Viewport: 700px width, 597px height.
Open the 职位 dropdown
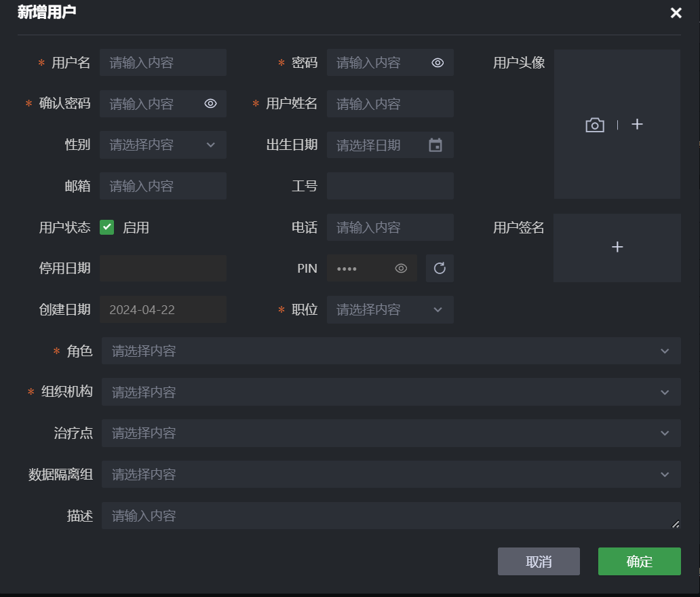[390, 309]
